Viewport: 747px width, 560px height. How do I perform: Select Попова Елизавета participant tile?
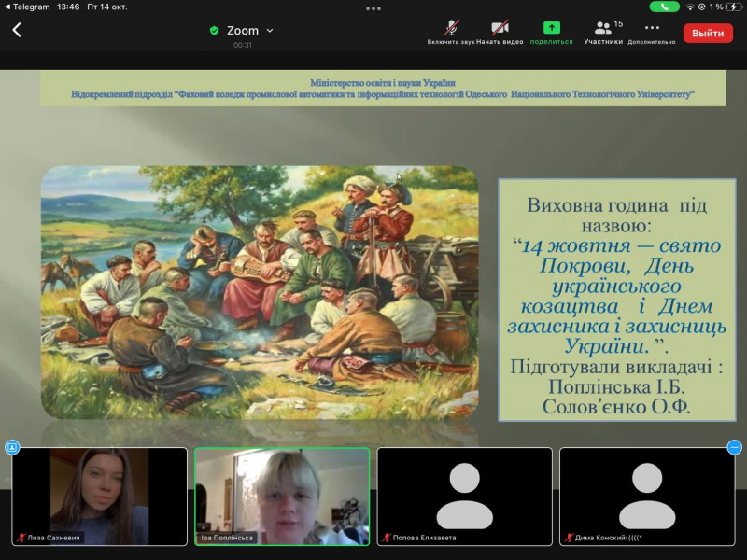tap(464, 497)
